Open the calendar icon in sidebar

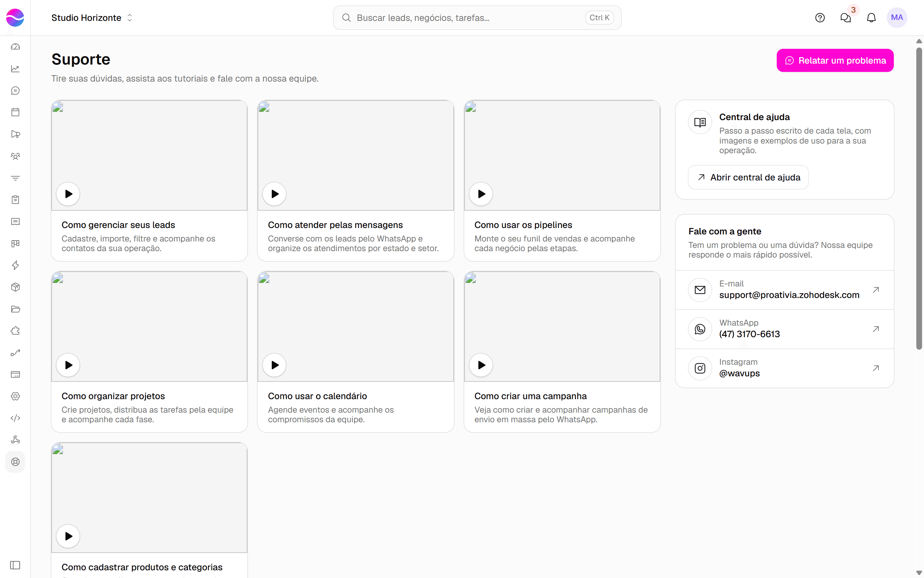pyautogui.click(x=15, y=112)
